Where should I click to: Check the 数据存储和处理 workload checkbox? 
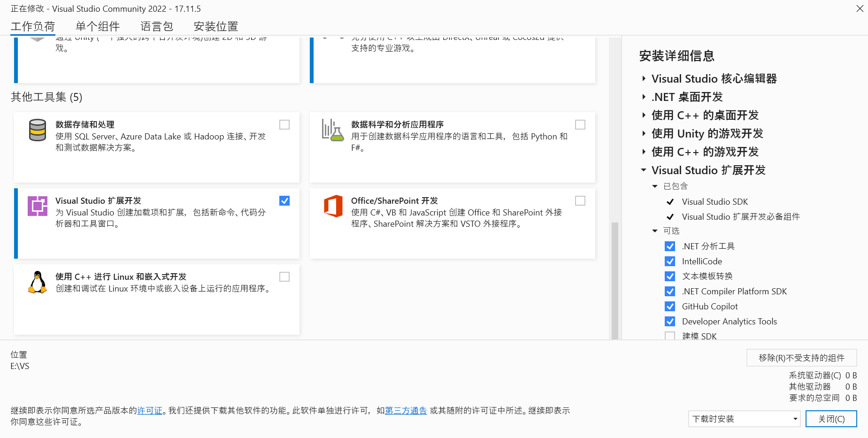pos(284,124)
